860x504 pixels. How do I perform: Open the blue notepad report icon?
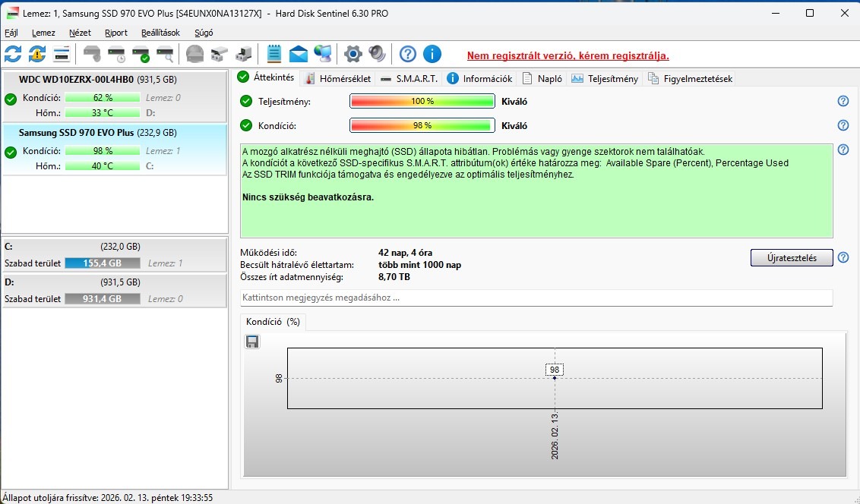click(274, 54)
